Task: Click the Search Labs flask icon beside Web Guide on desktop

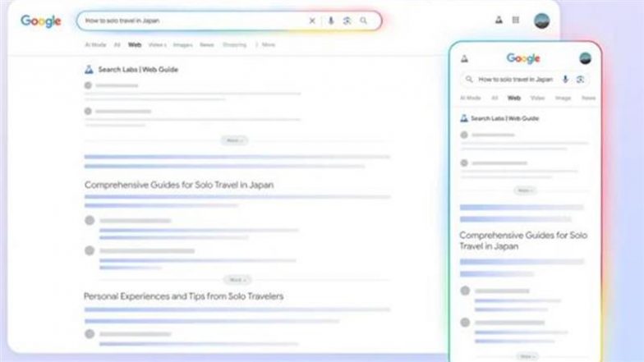Action: (89, 69)
